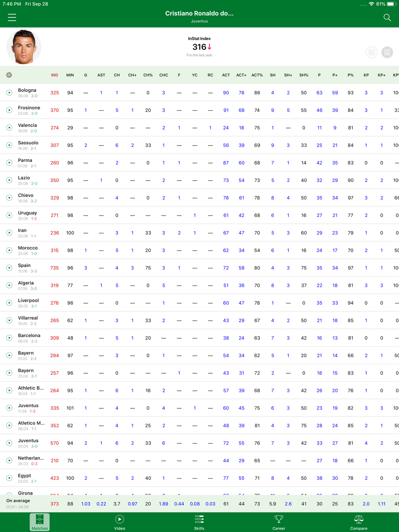The width and height of the screenshot is (399, 532).
Task: Switch to list view layout
Action: pos(387,52)
